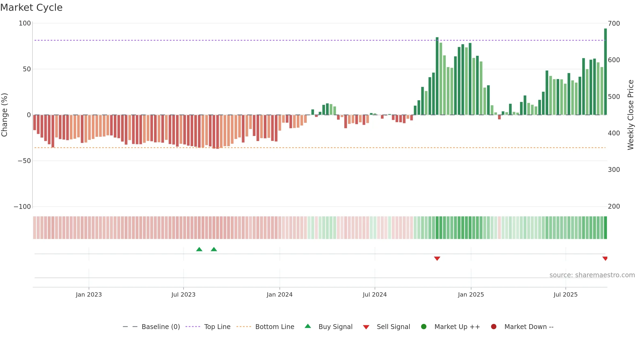644x362 pixels.
Task: Click the Weekly Close Price axis title
Action: click(631, 115)
